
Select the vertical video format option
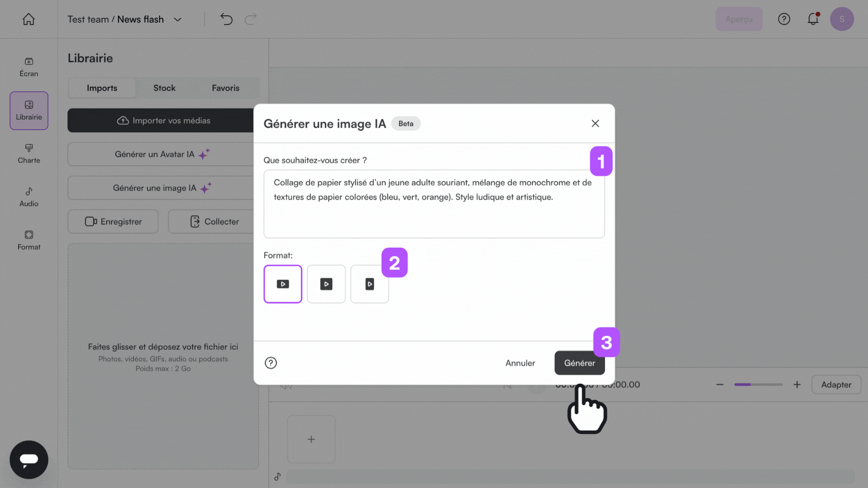tap(369, 284)
